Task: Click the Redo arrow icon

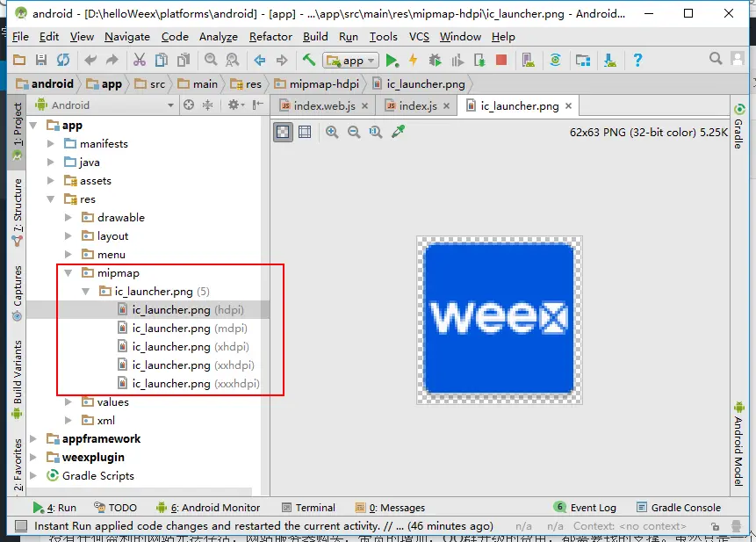Action: pos(112,60)
